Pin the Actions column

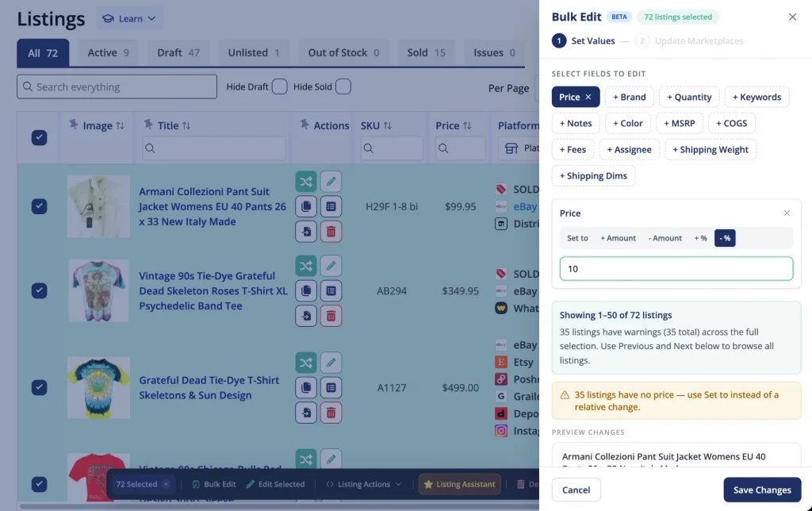click(304, 125)
